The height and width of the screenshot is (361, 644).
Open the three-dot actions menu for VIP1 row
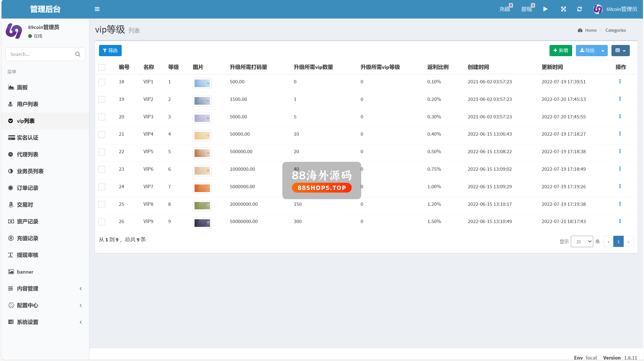(x=620, y=81)
